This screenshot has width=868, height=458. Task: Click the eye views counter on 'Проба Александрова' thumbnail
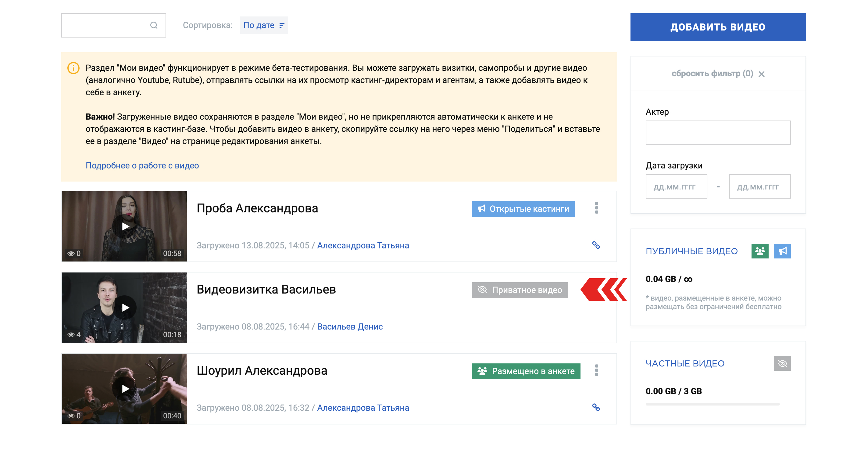click(x=74, y=253)
